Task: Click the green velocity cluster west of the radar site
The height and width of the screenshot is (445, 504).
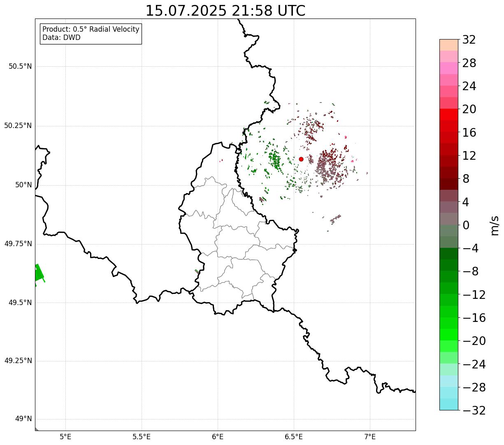Action: tap(274, 160)
